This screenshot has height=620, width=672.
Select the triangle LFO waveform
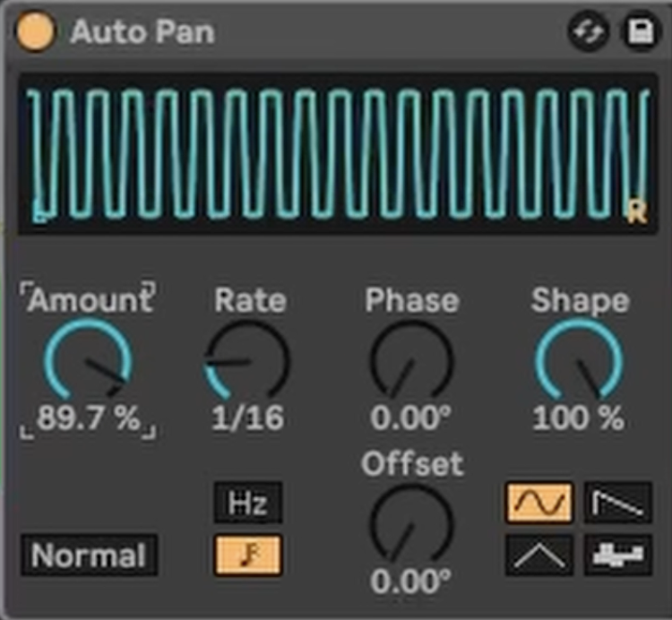pyautogui.click(x=539, y=555)
